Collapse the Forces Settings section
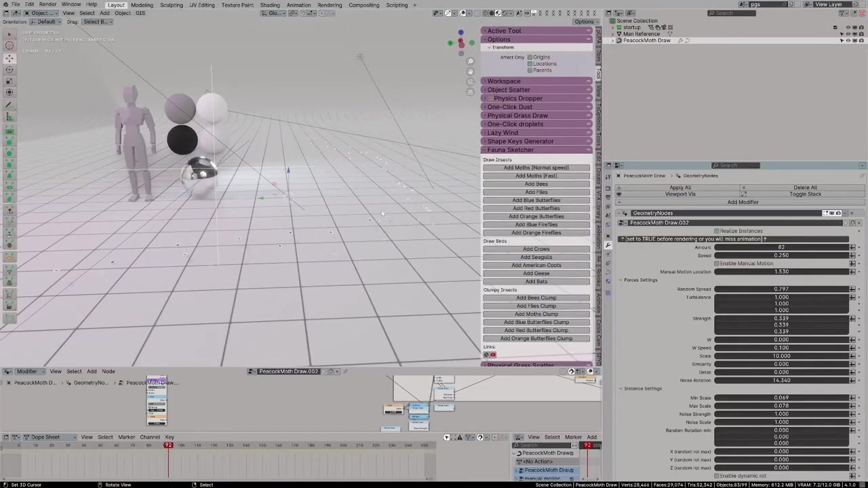Viewport: 868px width, 488px height. [638, 280]
